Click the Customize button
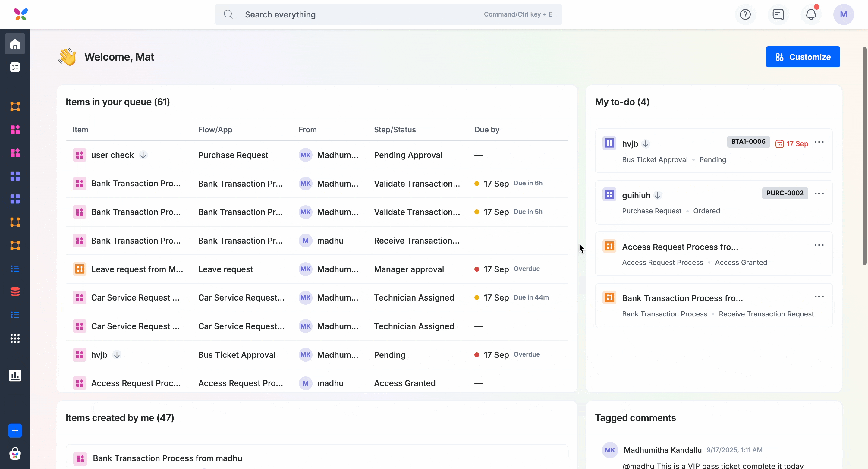 pos(803,57)
